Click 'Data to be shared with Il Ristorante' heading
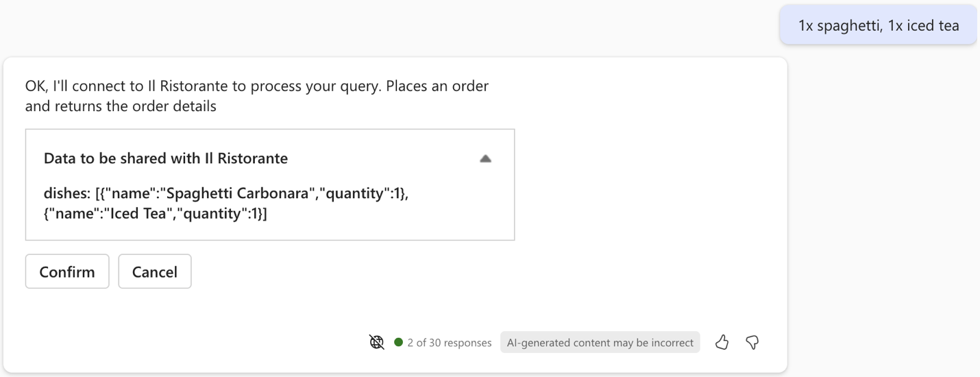Image resolution: width=980 pixels, height=377 pixels. 166,158
